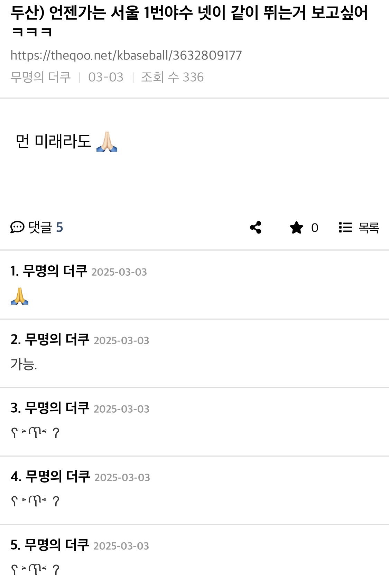Select the post title text
Screen dimensions: 389x588
189,21
